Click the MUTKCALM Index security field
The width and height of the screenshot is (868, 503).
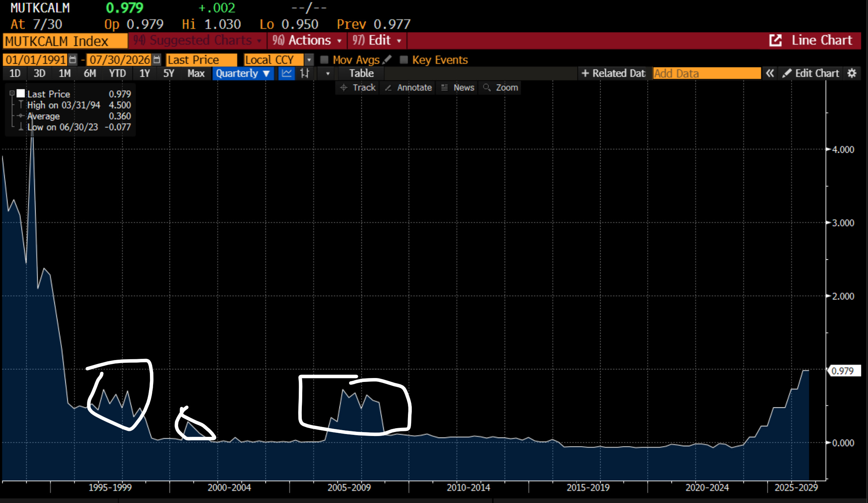(x=65, y=41)
